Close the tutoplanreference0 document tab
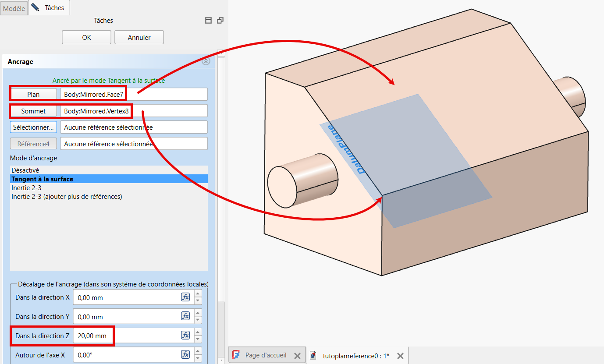 400,356
